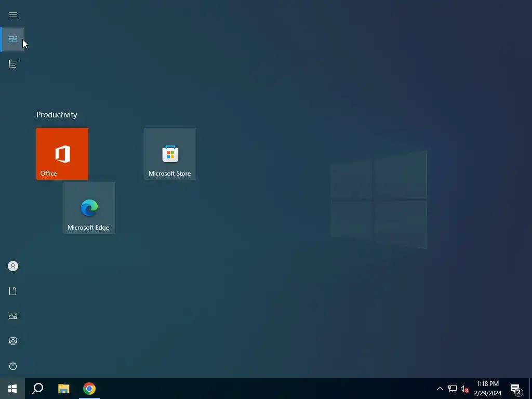Expand the Start hamburger menu
The width and height of the screenshot is (532, 399).
12,15
